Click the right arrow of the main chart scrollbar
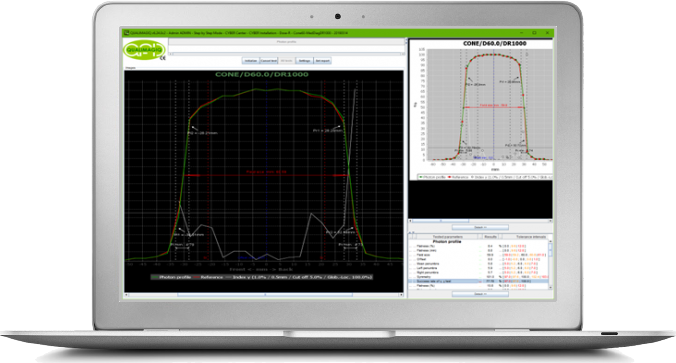 pyautogui.click(x=401, y=295)
